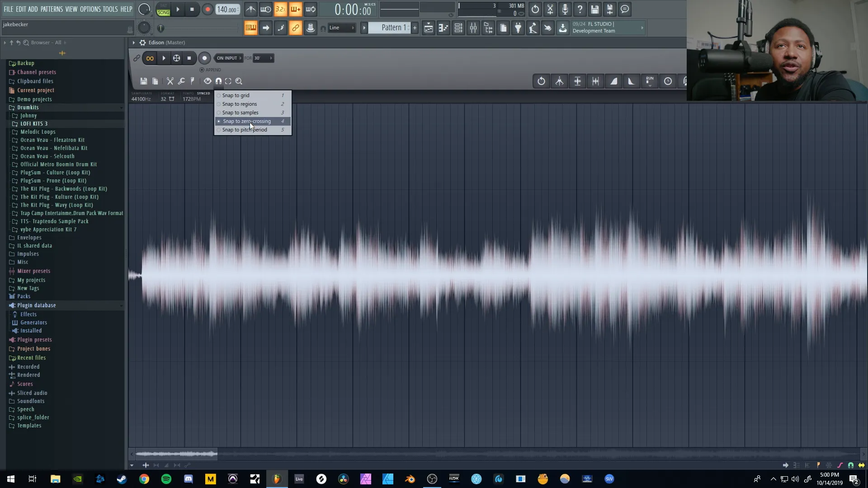Click Edison's scissors edit tools icon
Viewport: 868px width, 488px height.
point(170,81)
